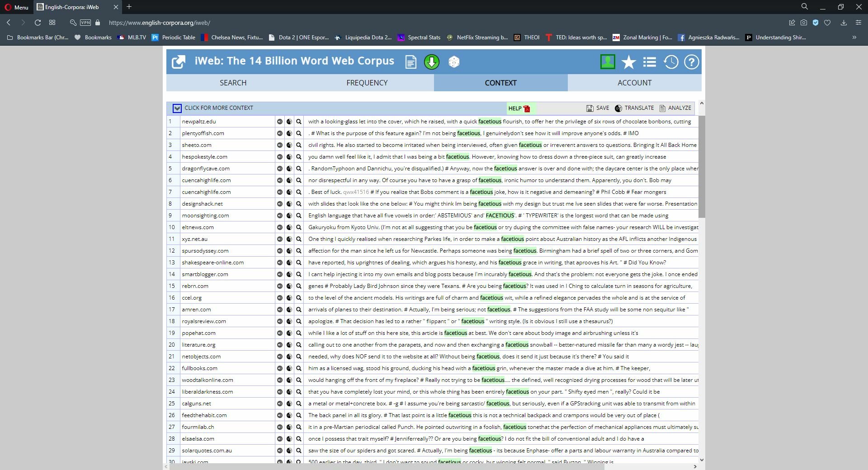Switch to the SEARCH tab
The height and width of the screenshot is (470, 868).
pyautogui.click(x=233, y=83)
